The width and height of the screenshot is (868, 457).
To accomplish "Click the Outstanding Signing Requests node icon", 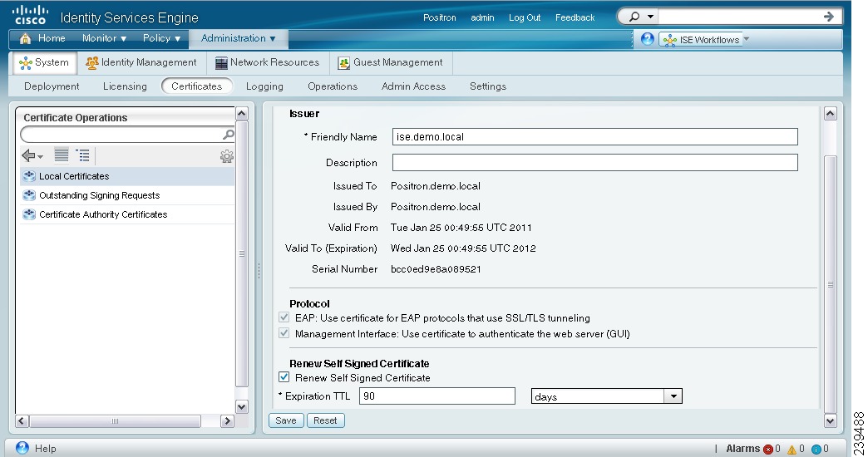I will click(29, 195).
